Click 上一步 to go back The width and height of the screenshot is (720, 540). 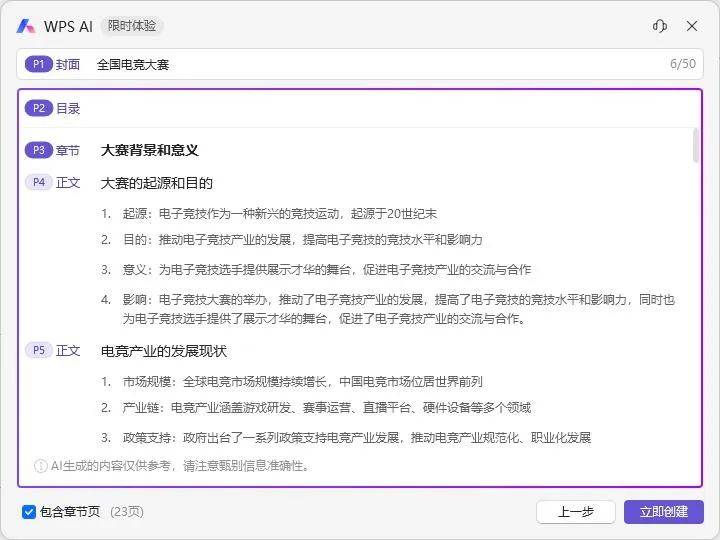(x=575, y=512)
